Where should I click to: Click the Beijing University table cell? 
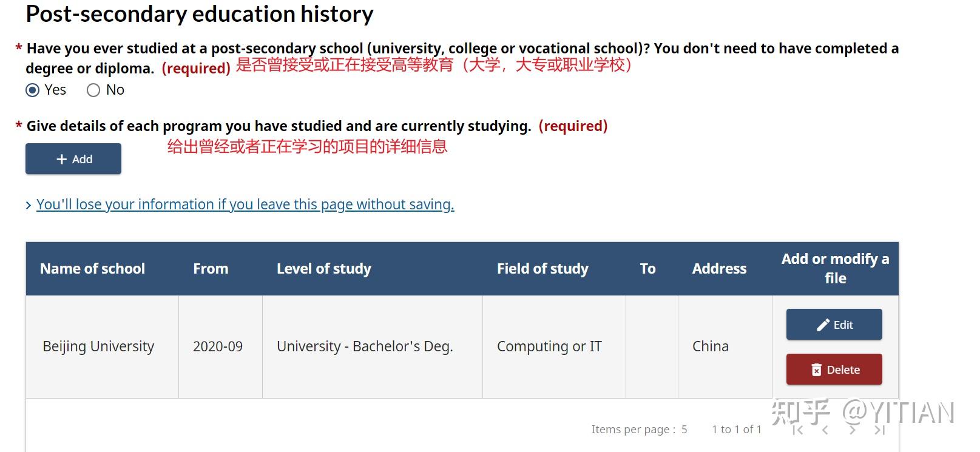click(98, 346)
